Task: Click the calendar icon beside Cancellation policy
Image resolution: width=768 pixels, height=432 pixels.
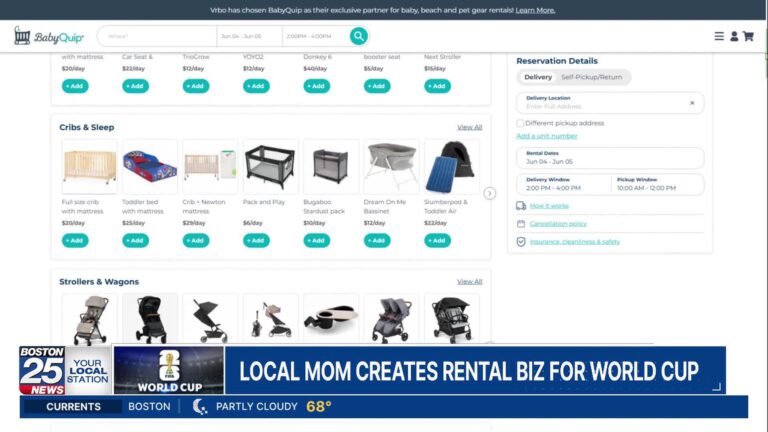Action: pos(521,224)
